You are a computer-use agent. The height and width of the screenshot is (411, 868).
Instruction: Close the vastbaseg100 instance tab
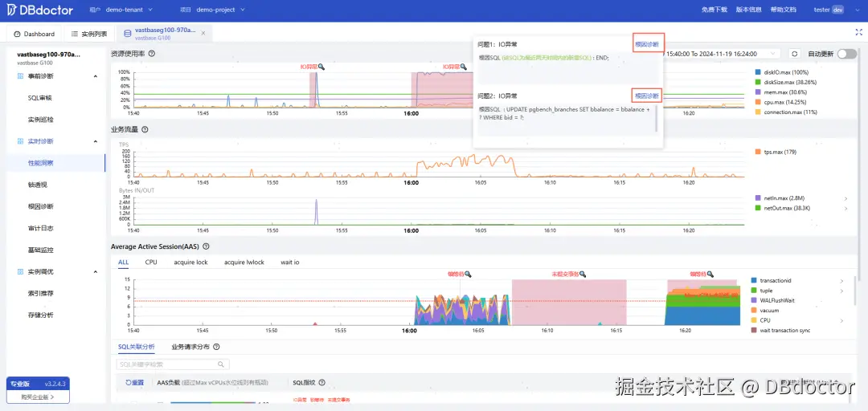pos(203,33)
